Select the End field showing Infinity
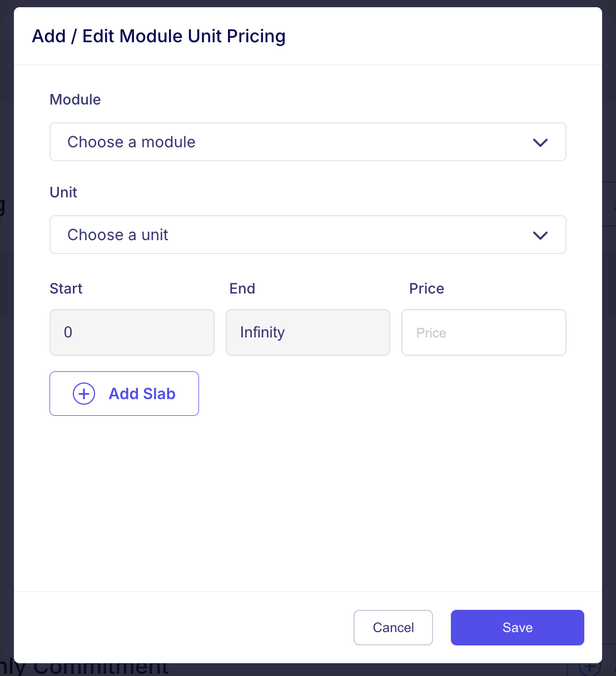The height and width of the screenshot is (676, 616). (307, 332)
